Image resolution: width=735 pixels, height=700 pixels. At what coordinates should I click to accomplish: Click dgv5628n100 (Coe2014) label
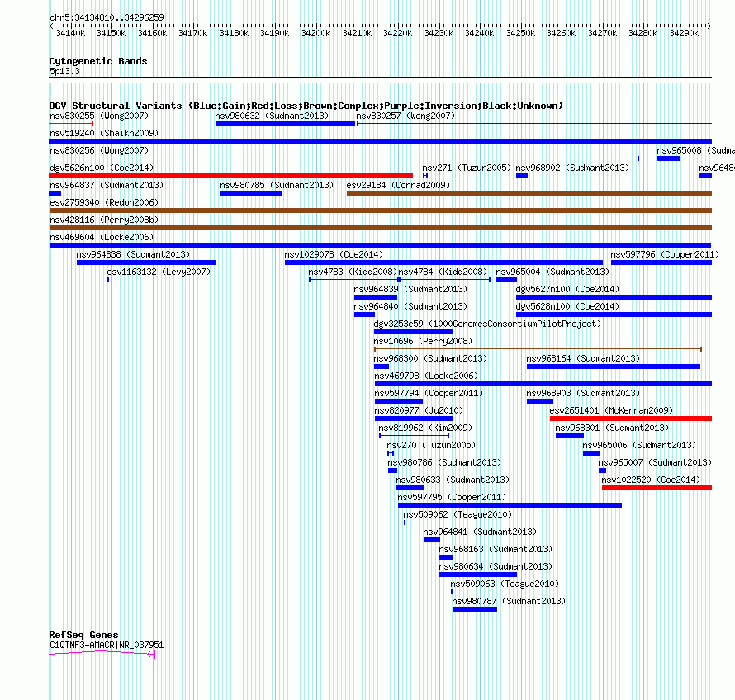tap(567, 306)
